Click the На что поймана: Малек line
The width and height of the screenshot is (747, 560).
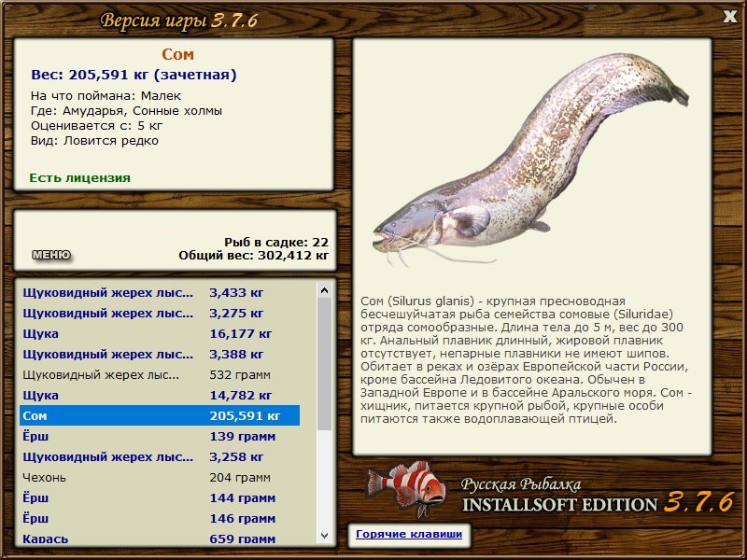[x=106, y=96]
